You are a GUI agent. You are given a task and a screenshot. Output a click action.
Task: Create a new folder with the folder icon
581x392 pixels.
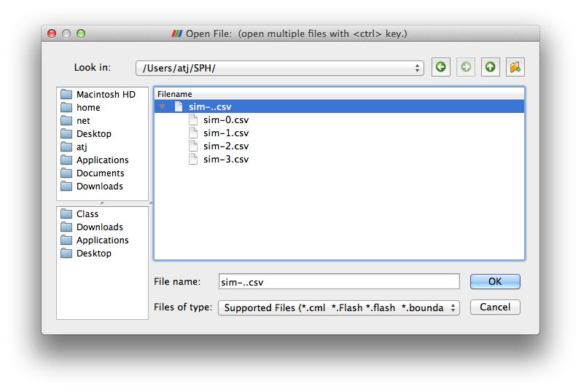515,68
